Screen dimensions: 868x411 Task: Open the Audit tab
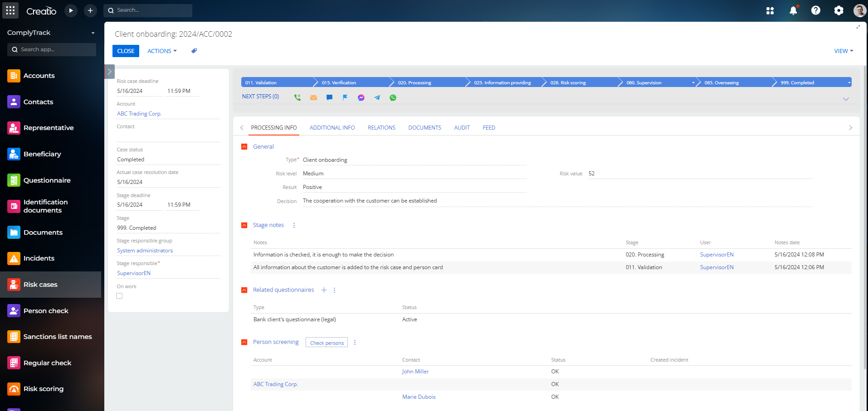[461, 127]
